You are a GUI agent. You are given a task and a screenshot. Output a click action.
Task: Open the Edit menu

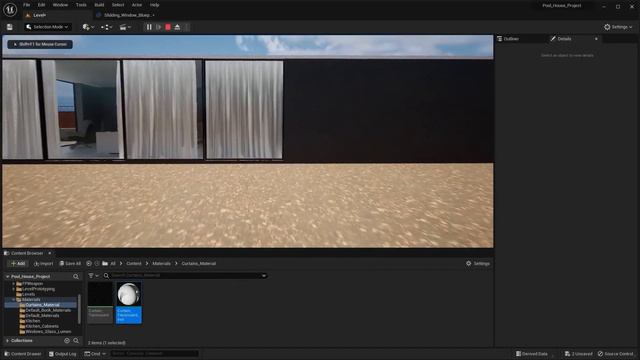click(x=41, y=5)
